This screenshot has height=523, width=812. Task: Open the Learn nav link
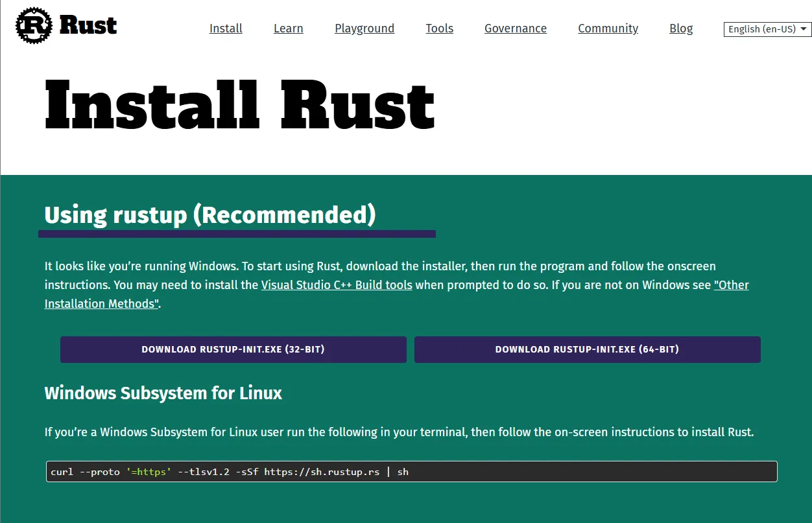(x=289, y=29)
